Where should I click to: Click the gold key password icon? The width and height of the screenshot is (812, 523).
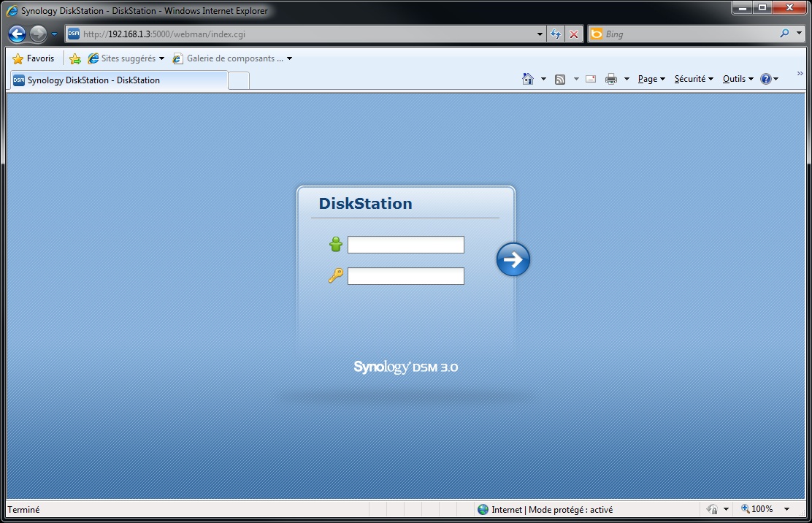[336, 275]
